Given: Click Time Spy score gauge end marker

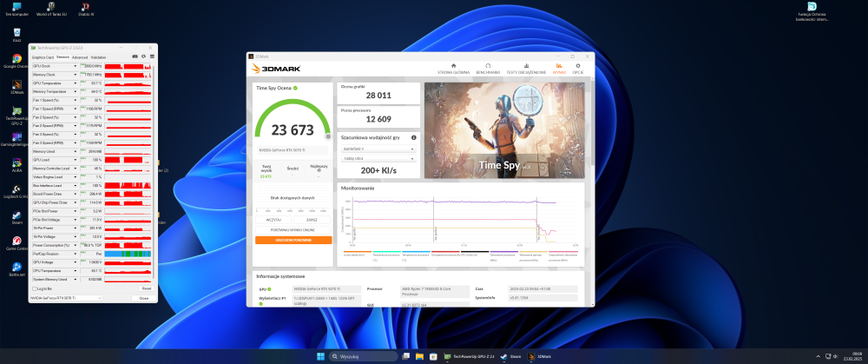Looking at the screenshot, I should 328,136.
